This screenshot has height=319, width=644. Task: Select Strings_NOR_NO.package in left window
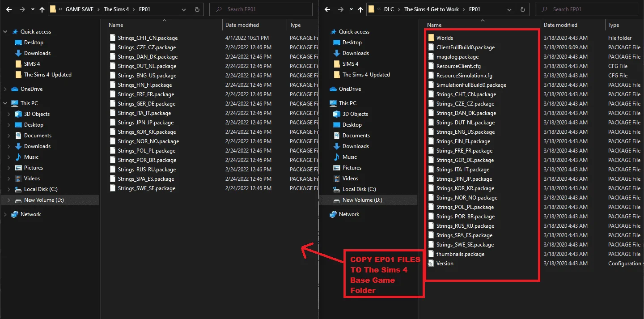148,141
